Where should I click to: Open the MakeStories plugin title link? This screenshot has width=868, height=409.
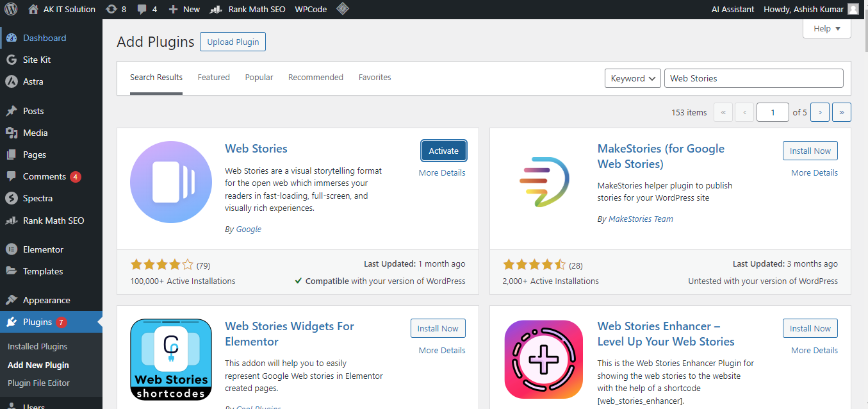[x=661, y=156]
